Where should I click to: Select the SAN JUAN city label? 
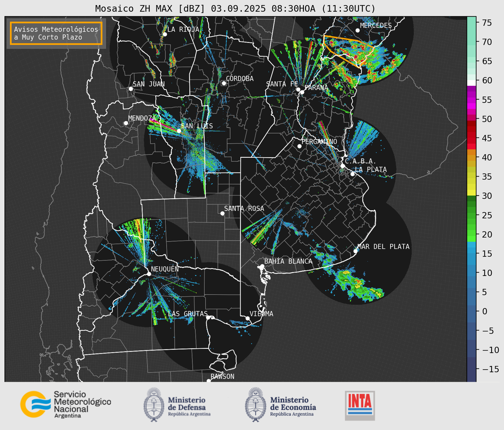149,84
